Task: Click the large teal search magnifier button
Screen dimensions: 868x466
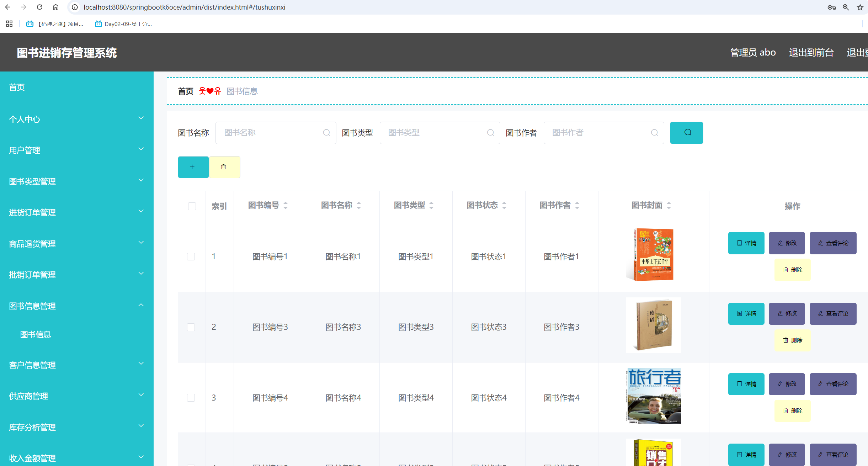Action: [x=686, y=132]
